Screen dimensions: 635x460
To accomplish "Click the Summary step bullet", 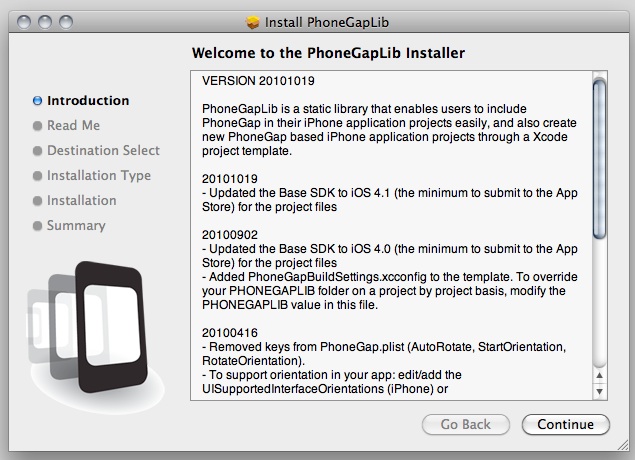I will tap(37, 226).
